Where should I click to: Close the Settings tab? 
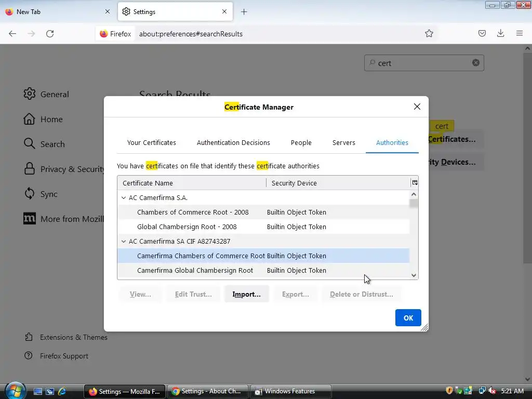[x=224, y=11]
